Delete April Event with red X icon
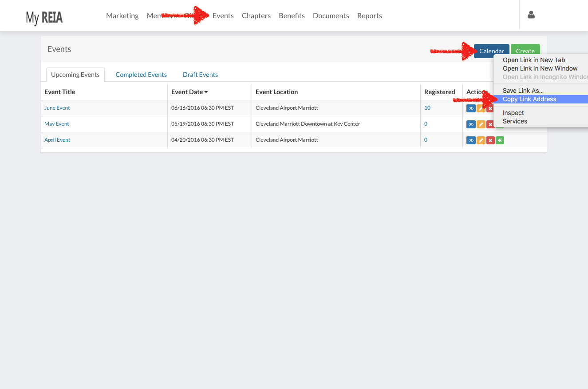This screenshot has height=389, width=588. [x=490, y=140]
